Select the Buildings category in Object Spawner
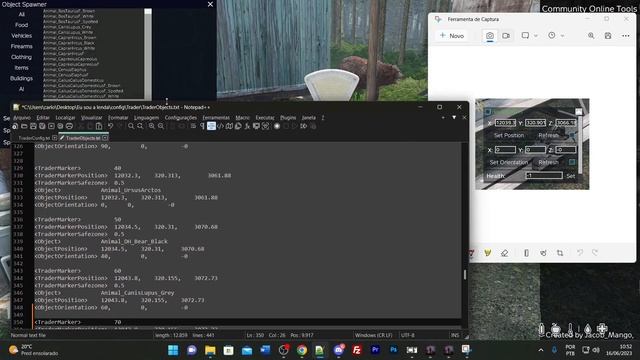The image size is (640, 360). tap(21, 78)
